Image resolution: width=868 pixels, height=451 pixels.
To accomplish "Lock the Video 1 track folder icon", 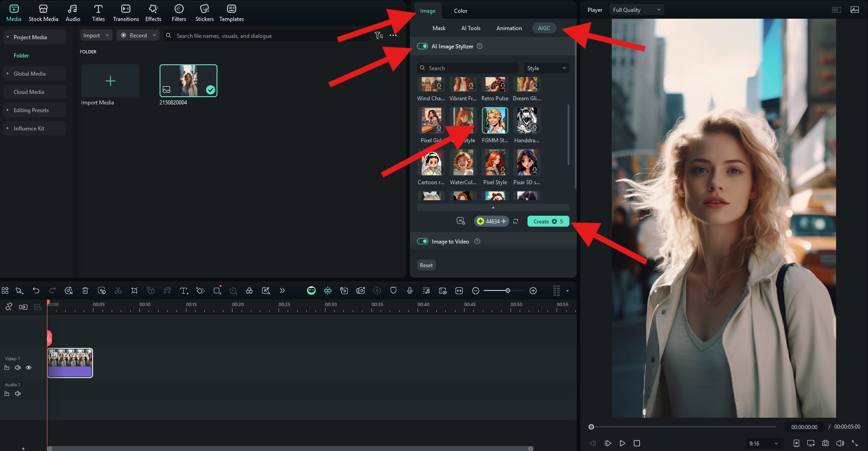I will click(x=7, y=368).
